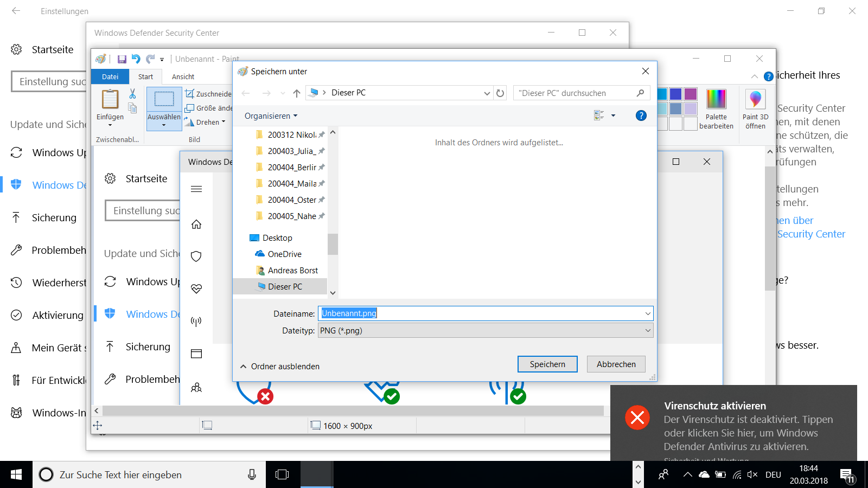Select the 200405_Nahe folder
Image resolution: width=868 pixels, height=488 pixels.
pos(290,216)
